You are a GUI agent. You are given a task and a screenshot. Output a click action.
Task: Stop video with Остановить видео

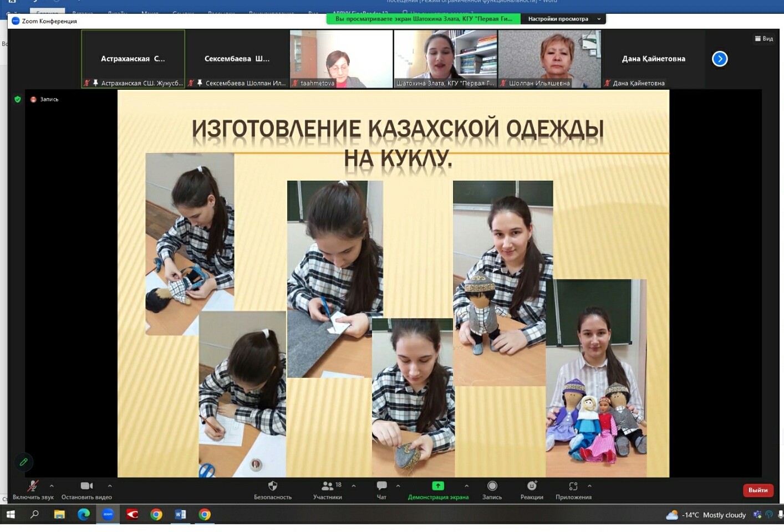coord(86,486)
